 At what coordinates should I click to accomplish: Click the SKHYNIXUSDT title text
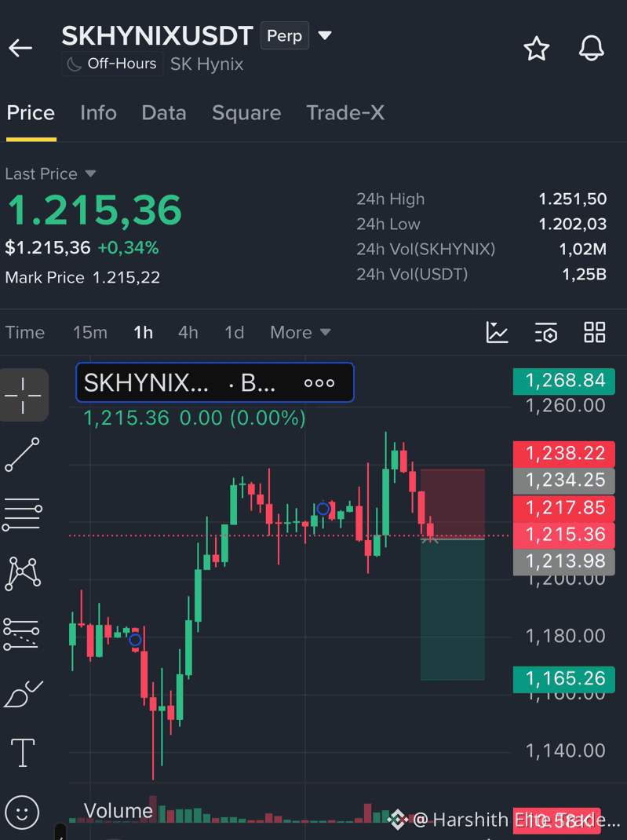tap(157, 36)
